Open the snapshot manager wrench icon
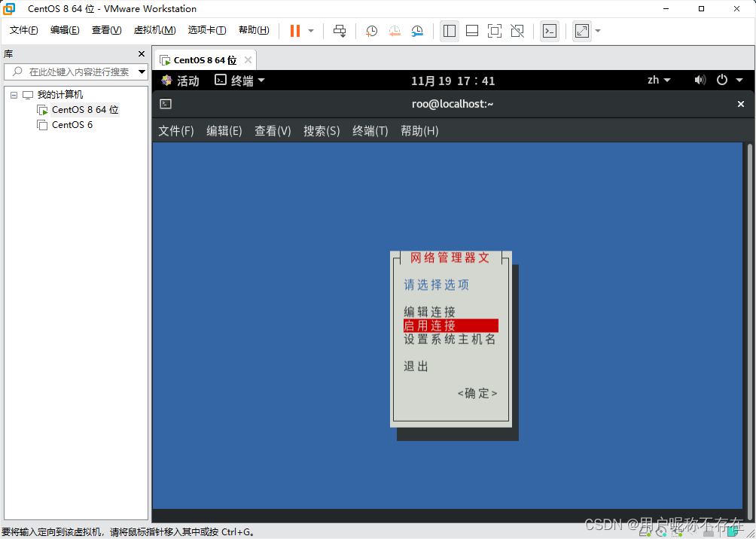The height and width of the screenshot is (539, 756). tap(418, 31)
